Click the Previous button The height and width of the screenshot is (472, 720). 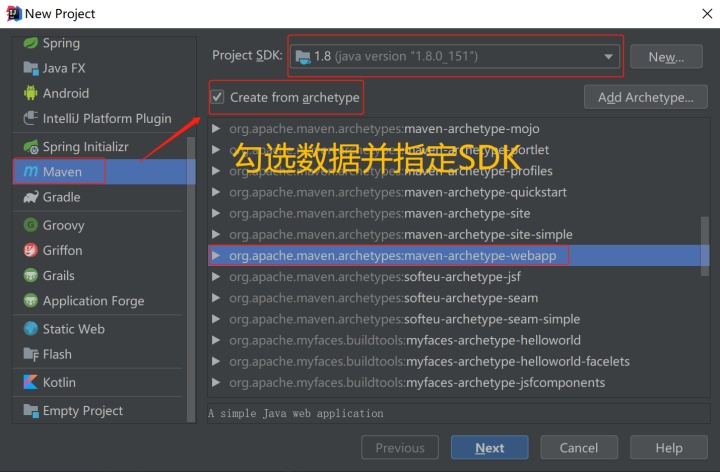(400, 448)
